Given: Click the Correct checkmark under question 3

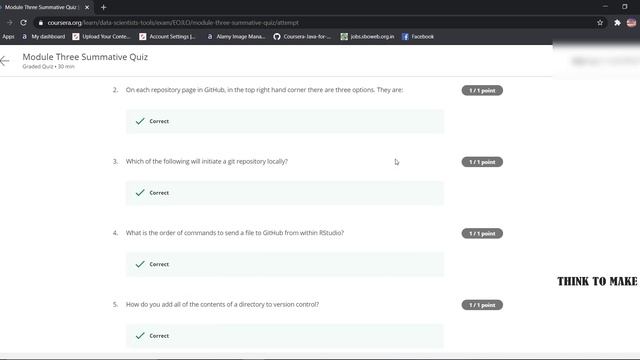Looking at the screenshot, I should click(x=140, y=193).
